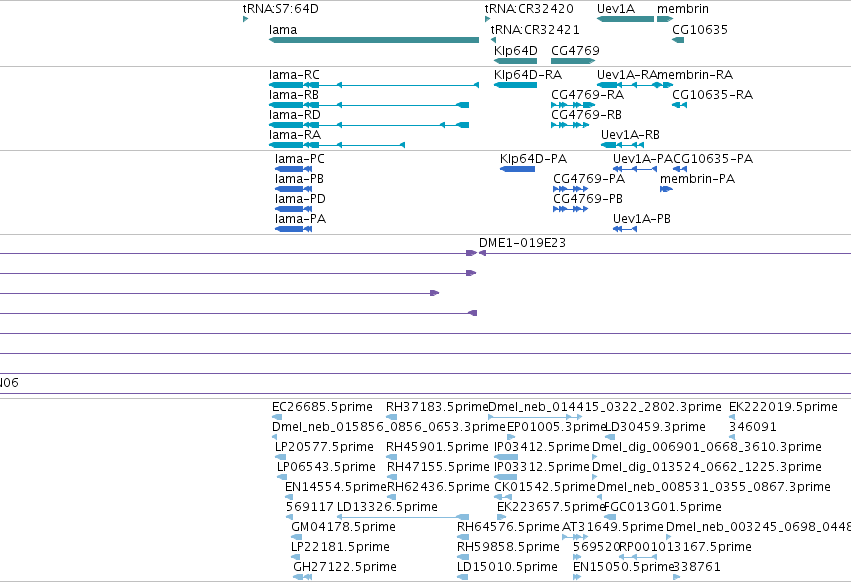Click the Uev1A-RB transcript label
The width and height of the screenshot is (851, 582).
630,135
